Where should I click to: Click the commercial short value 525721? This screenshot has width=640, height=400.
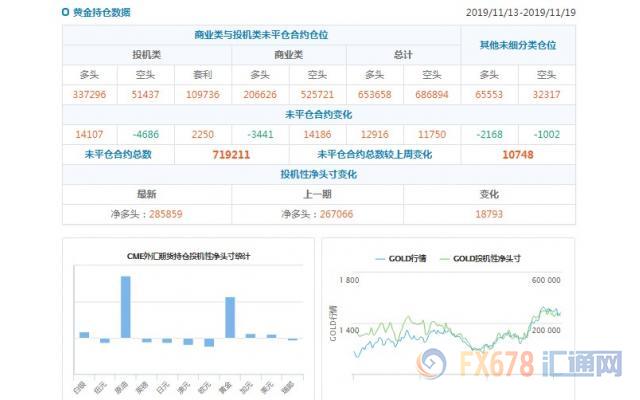(317, 95)
